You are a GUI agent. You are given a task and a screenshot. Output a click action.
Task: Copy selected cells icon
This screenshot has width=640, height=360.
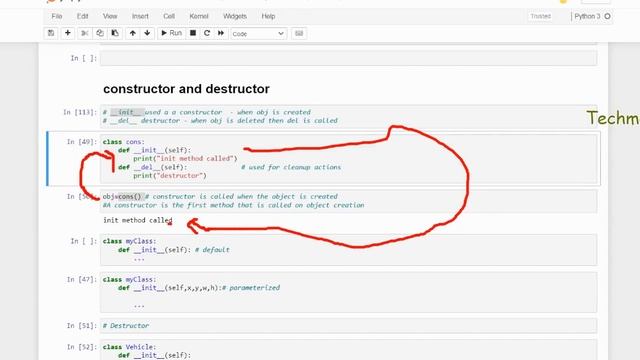pos(100,33)
